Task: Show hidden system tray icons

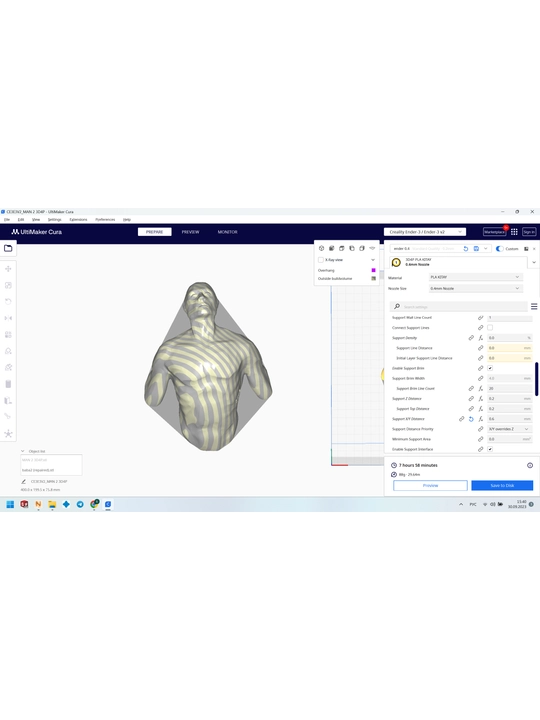Action: pyautogui.click(x=461, y=504)
